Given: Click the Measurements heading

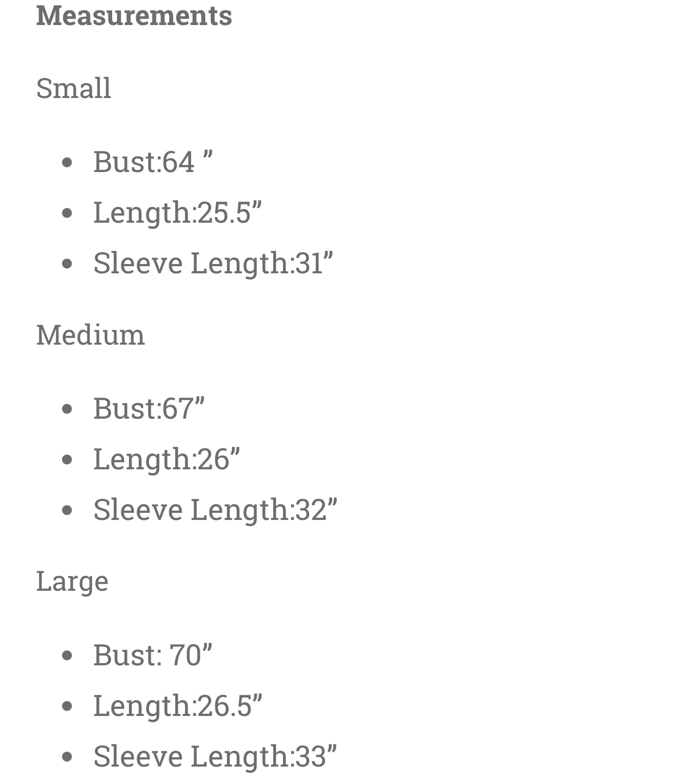Looking at the screenshot, I should [134, 15].
